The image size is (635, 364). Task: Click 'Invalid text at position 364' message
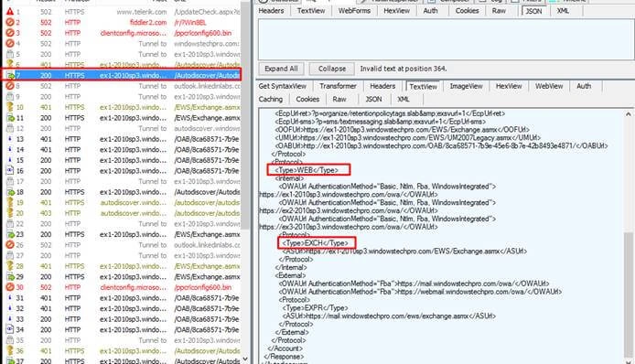pos(404,69)
